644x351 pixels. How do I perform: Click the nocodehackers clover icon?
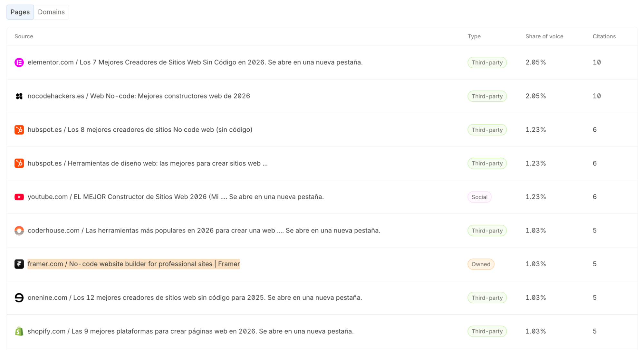tap(19, 96)
